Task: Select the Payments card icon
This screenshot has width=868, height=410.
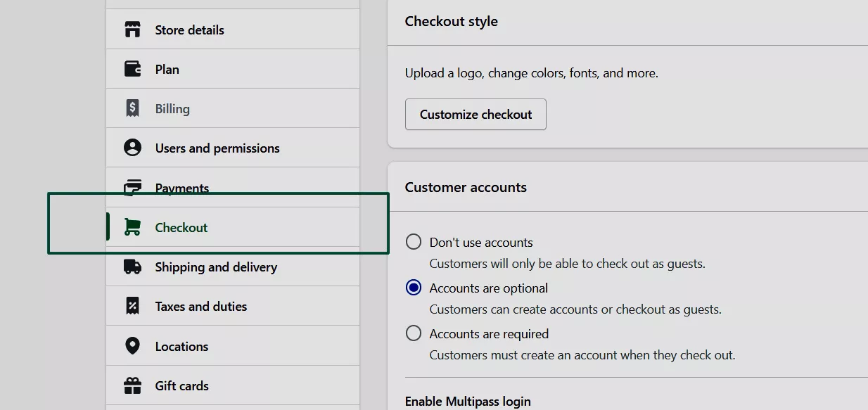Action: point(133,186)
